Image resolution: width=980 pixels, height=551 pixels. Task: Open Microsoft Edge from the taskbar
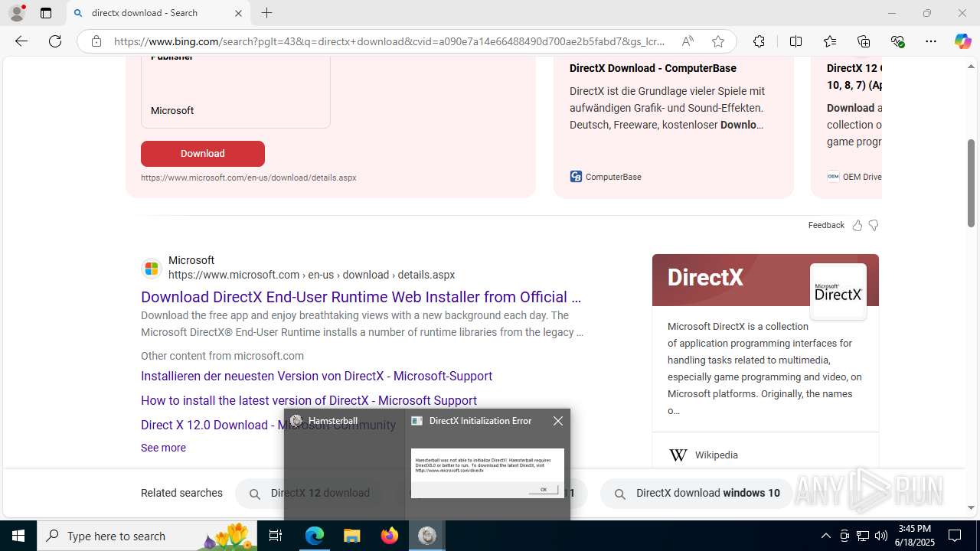[x=315, y=536]
